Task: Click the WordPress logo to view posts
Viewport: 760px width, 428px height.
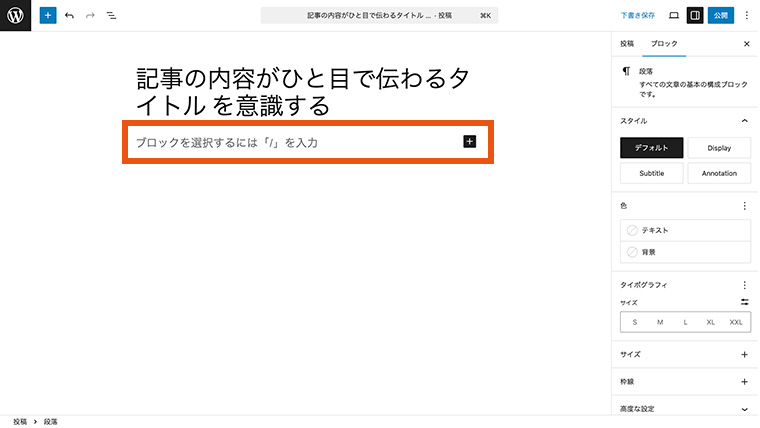Action: 16,16
